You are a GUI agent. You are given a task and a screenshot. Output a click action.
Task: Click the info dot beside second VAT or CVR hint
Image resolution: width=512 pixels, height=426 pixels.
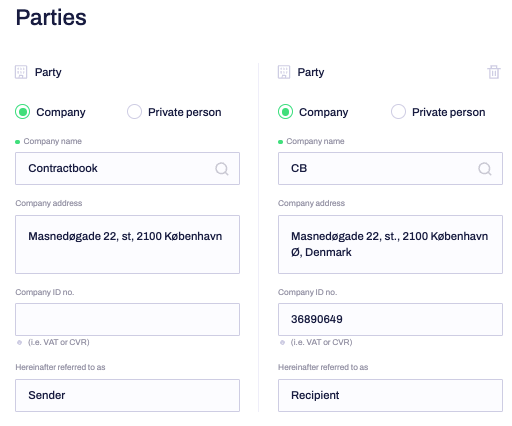pos(282,342)
